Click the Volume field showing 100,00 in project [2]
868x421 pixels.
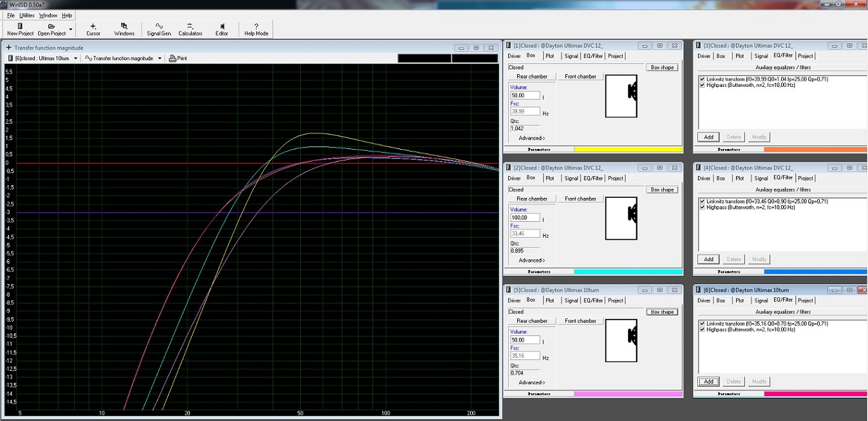(x=525, y=218)
